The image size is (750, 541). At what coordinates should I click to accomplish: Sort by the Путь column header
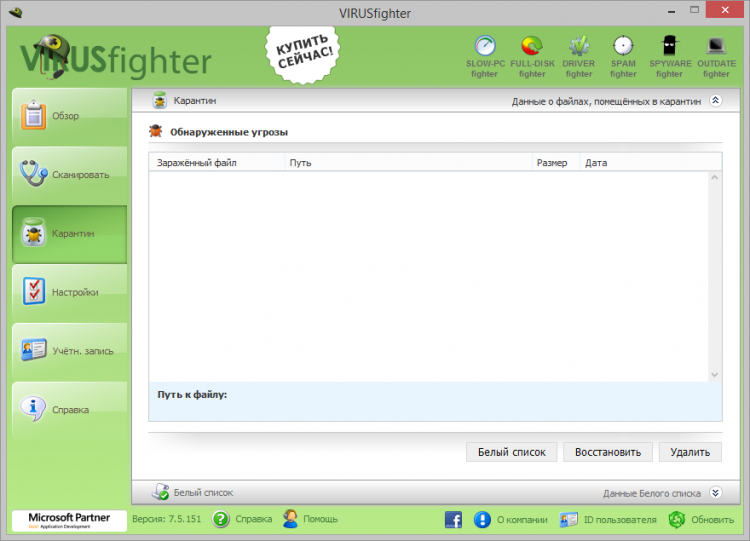[x=409, y=163]
